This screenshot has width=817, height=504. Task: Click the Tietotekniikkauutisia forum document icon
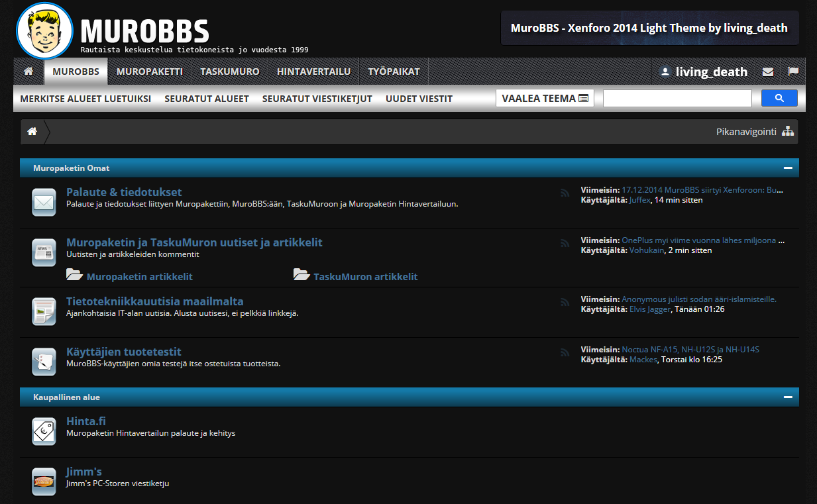click(x=44, y=311)
